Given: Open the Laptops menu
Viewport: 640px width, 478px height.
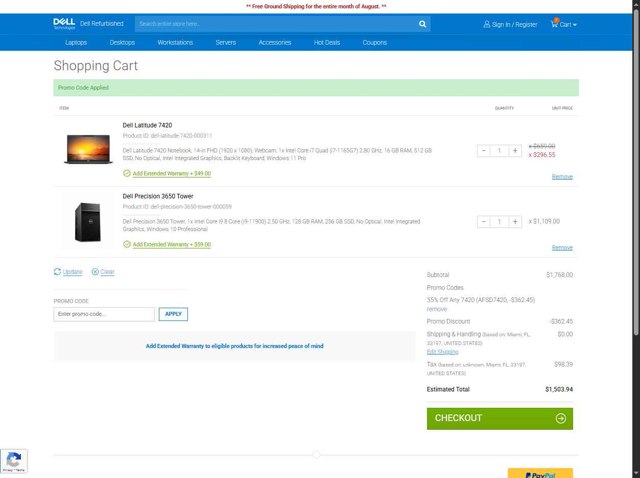Looking at the screenshot, I should 76,42.
